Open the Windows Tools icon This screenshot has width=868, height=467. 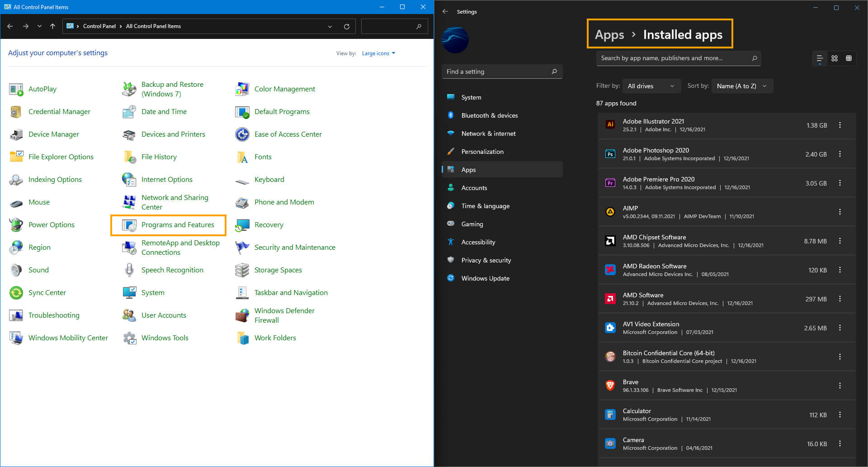coord(129,338)
